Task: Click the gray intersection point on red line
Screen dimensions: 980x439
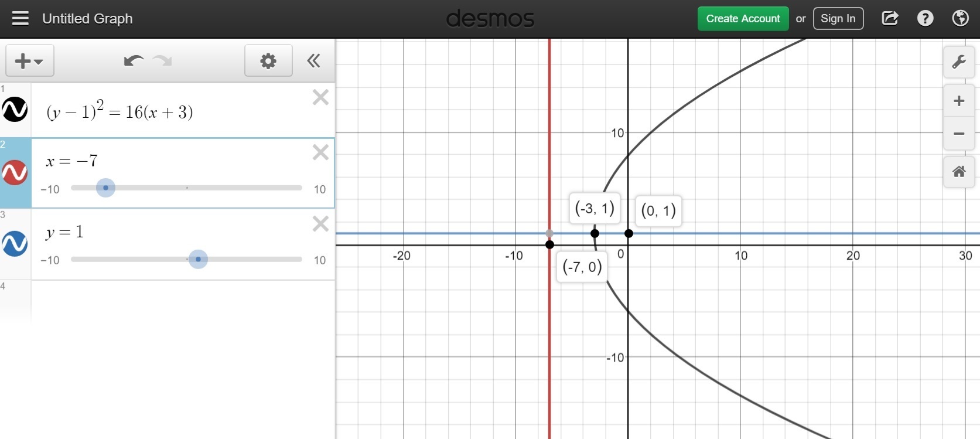Action: point(549,233)
